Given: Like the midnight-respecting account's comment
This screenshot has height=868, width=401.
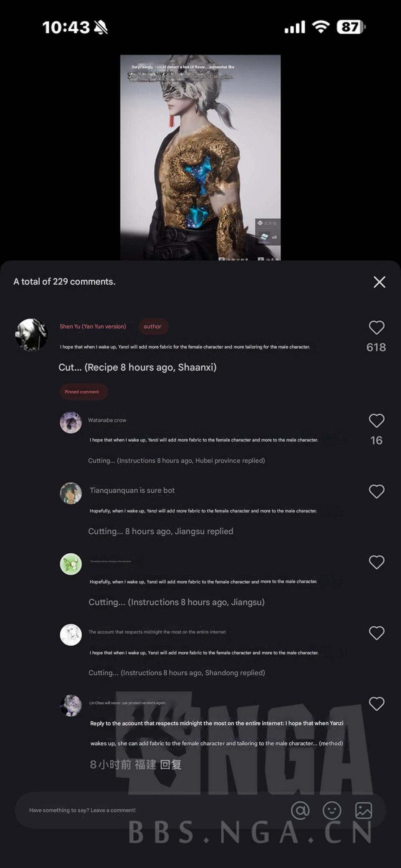Looking at the screenshot, I should point(376,633).
